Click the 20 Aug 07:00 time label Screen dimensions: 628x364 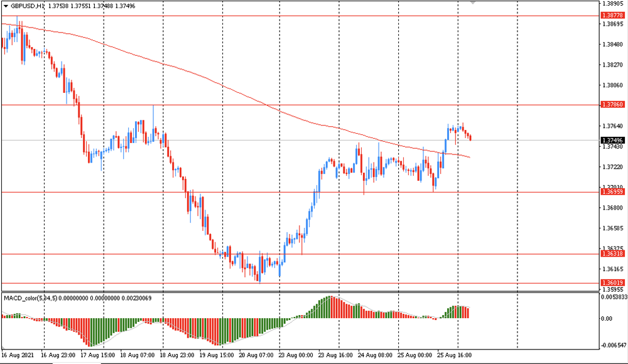(256, 355)
